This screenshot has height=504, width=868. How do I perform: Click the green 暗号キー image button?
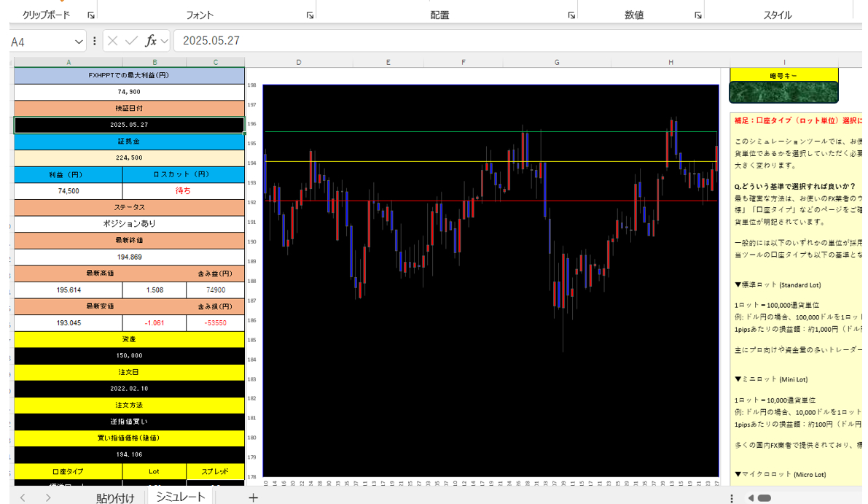tap(784, 92)
